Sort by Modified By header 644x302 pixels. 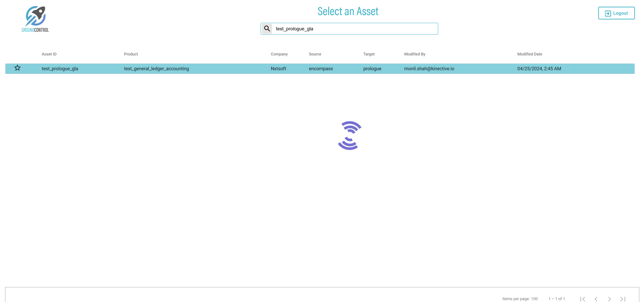pos(414,54)
